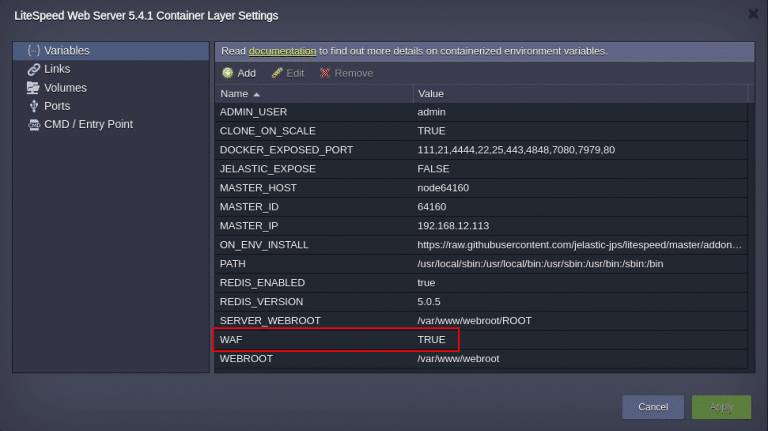Sort by the Name column header
The height and width of the screenshot is (431, 768).
click(x=313, y=94)
